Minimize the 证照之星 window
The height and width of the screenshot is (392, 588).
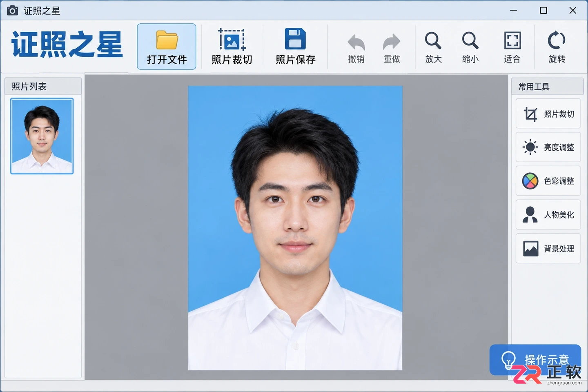pos(514,10)
